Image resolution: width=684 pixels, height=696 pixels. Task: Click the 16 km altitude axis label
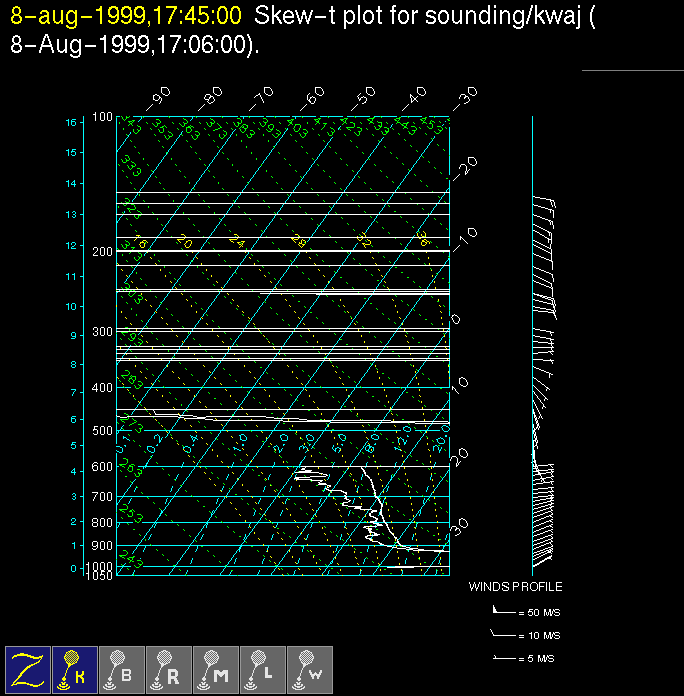(71, 122)
